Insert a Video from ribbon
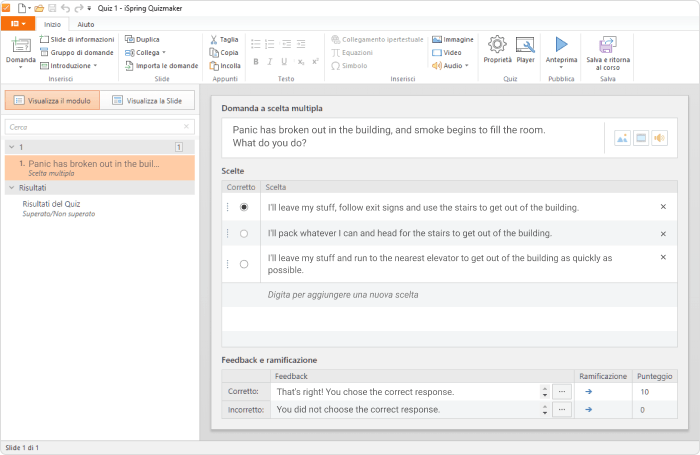The height and width of the screenshot is (455, 700). tap(446, 52)
